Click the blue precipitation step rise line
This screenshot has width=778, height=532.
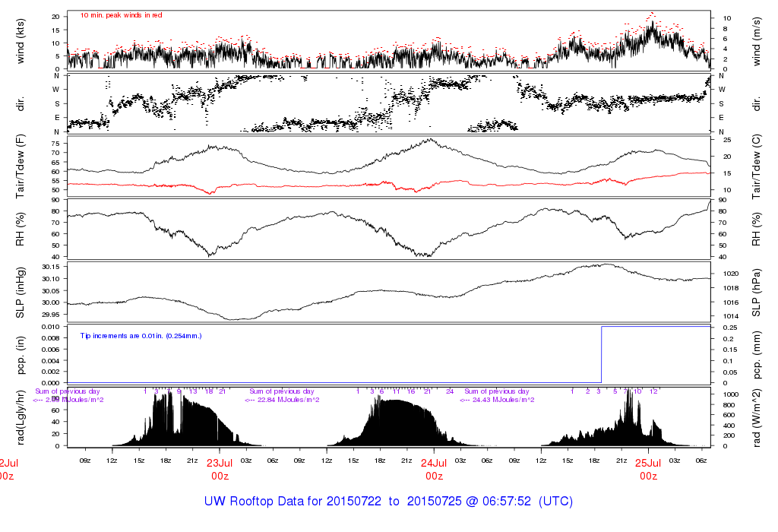pyautogui.click(x=602, y=354)
